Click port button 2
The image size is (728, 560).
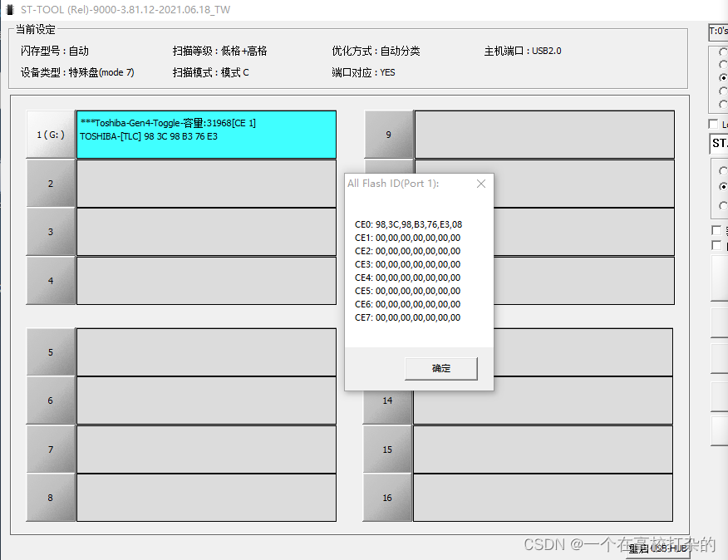coord(51,184)
